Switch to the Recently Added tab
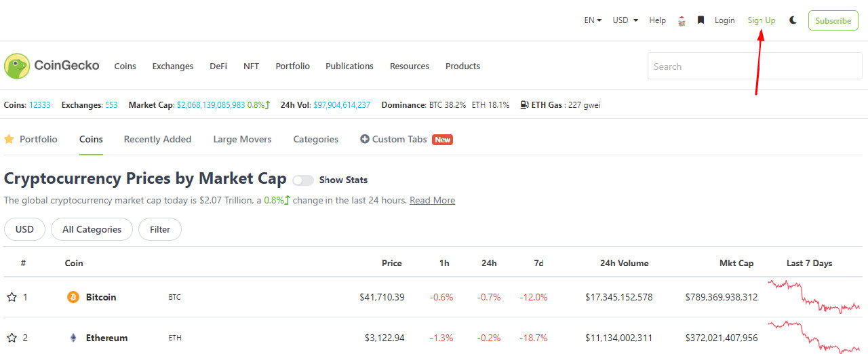 coord(157,139)
